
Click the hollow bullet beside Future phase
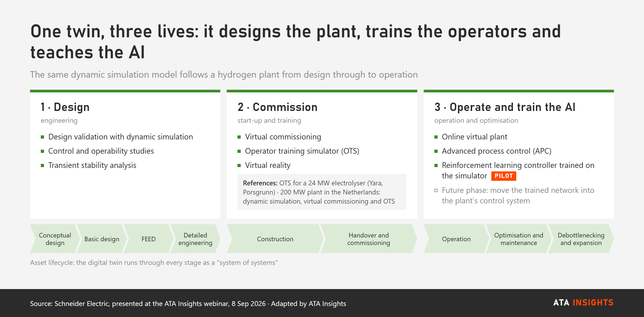pyautogui.click(x=436, y=190)
